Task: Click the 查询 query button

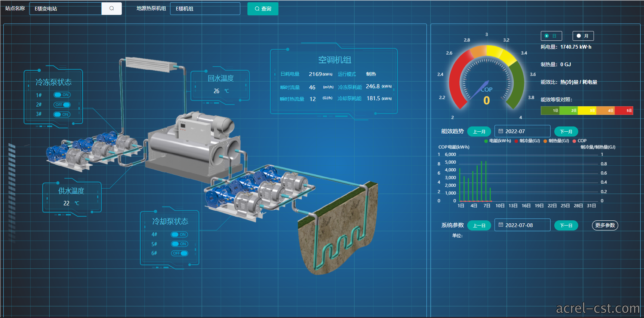Action: click(x=263, y=9)
